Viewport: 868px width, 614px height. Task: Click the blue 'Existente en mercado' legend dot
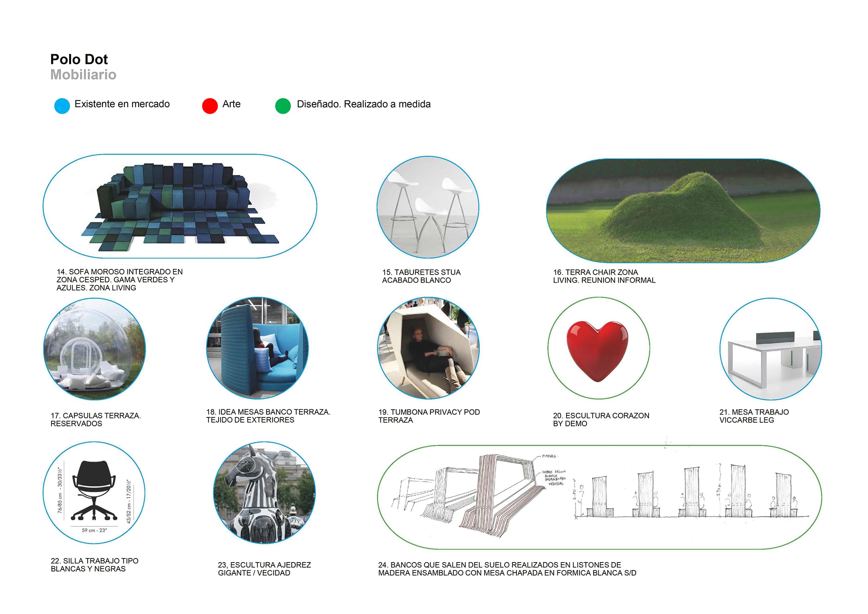(x=62, y=106)
